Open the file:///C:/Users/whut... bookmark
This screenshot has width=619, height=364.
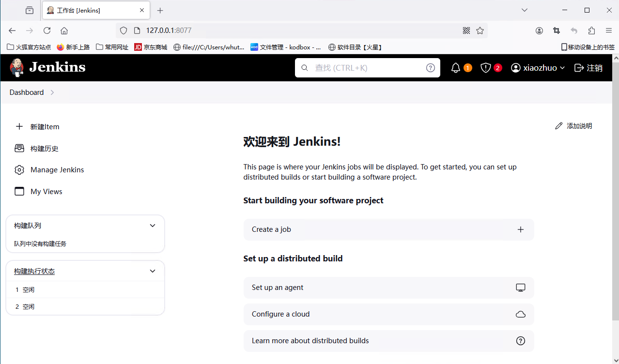pyautogui.click(x=209, y=47)
